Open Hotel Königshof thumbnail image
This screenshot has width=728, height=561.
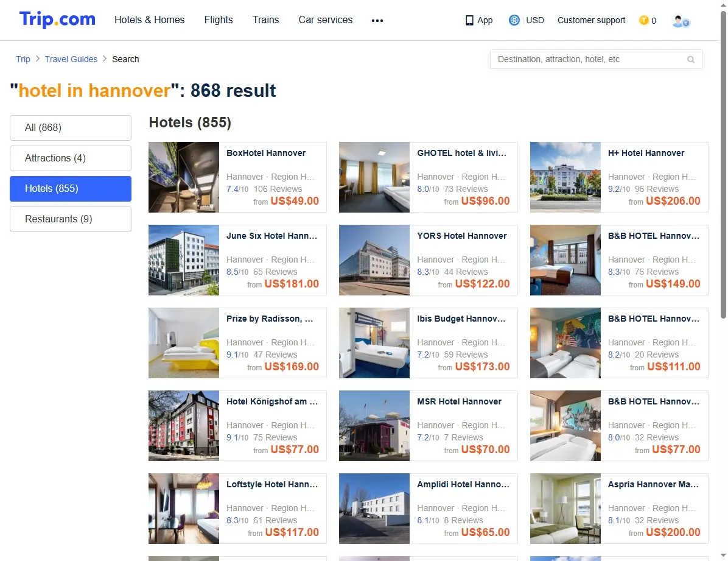point(184,425)
